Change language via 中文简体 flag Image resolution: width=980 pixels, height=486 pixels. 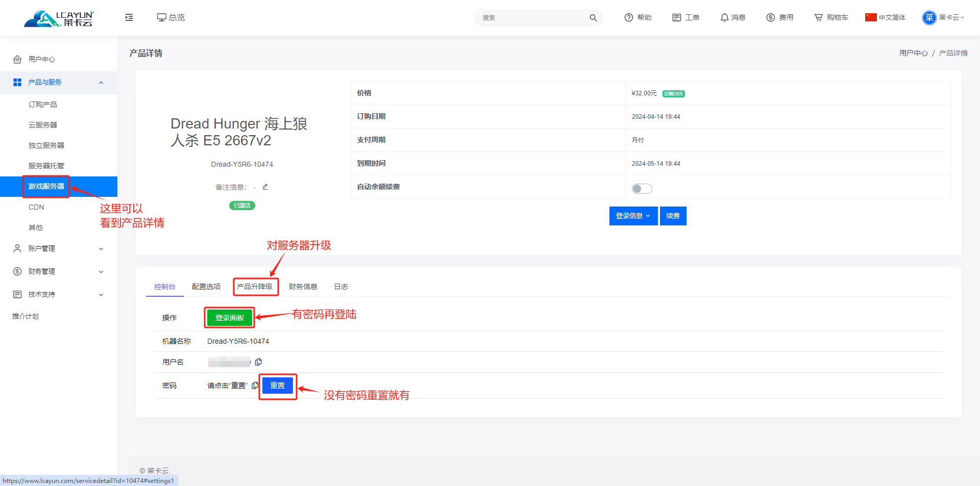click(x=886, y=17)
